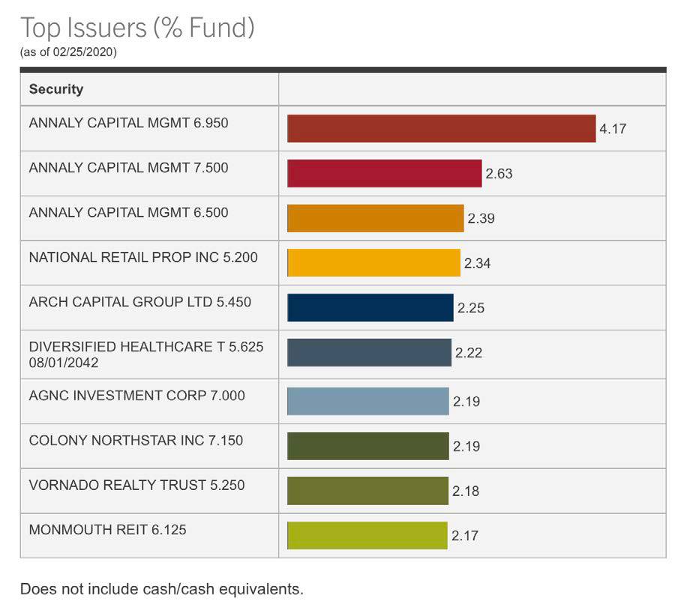This screenshot has height=616, width=693.
Task: Click the dark red Annaly 6.950 bar
Action: click(x=441, y=128)
